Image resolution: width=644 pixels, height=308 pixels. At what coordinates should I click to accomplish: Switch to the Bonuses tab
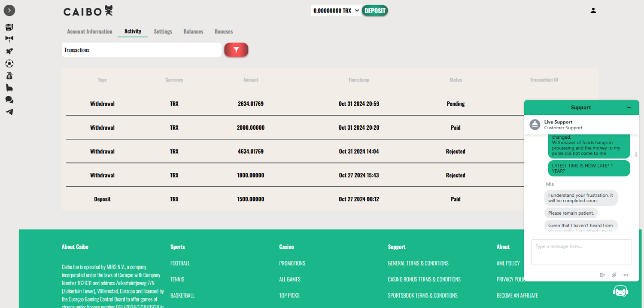click(224, 32)
